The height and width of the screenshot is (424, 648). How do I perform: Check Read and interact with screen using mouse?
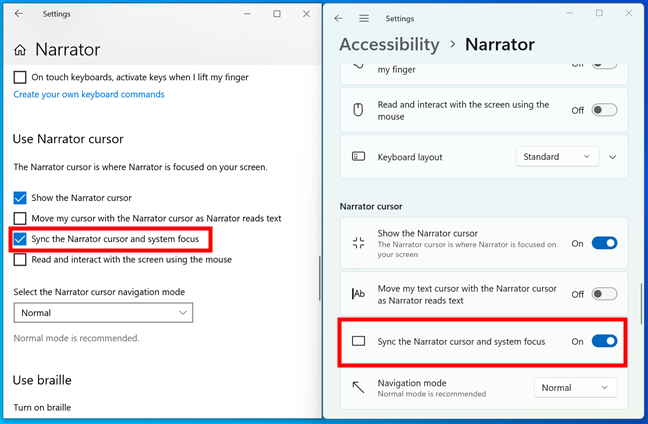[20, 260]
